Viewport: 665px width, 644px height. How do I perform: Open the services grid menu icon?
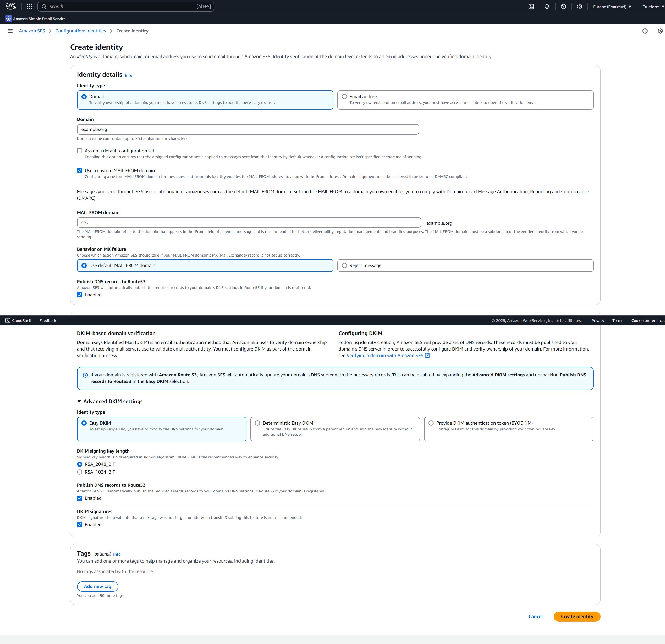29,7
